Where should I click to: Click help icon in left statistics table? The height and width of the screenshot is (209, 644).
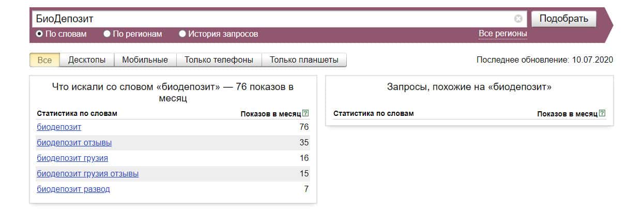pos(305,113)
